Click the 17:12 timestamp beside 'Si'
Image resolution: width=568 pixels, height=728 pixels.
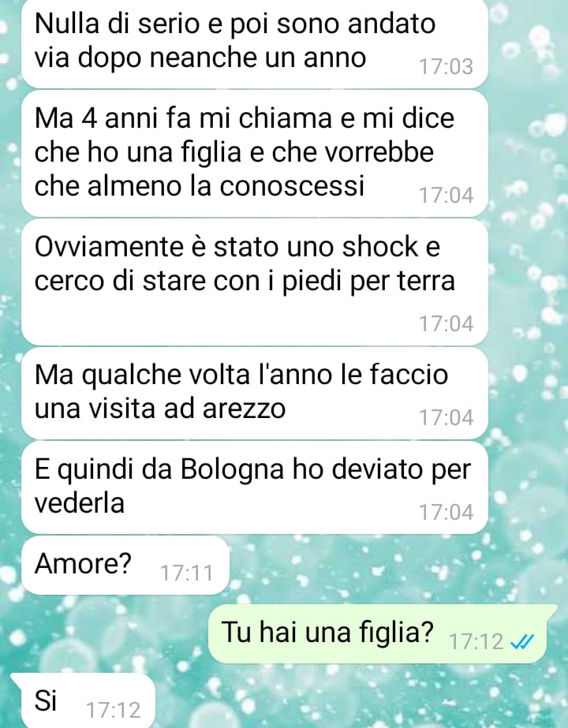114,711
